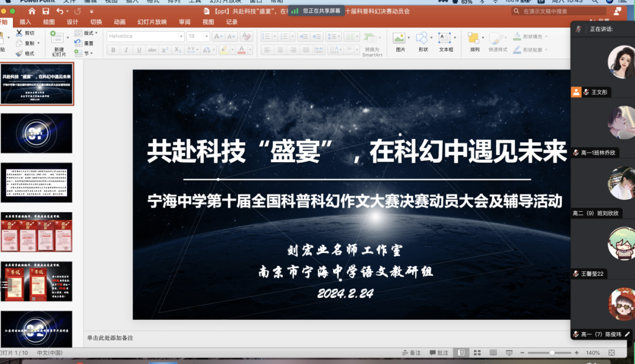
Task: Open the Shapes (形状) gallery icon
Action: coord(422,38)
